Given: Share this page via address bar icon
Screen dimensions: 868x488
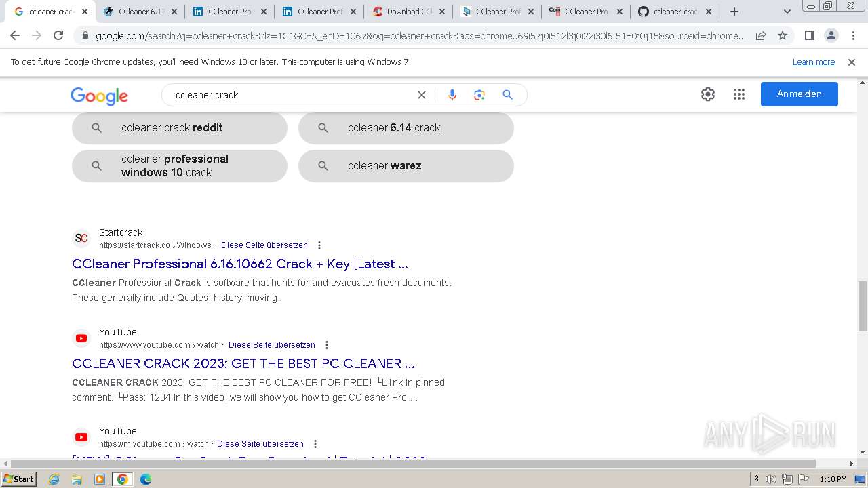Looking at the screenshot, I should 761,36.
